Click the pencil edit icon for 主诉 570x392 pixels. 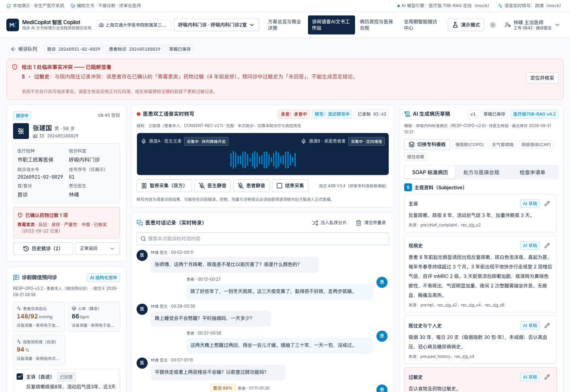pos(547,204)
